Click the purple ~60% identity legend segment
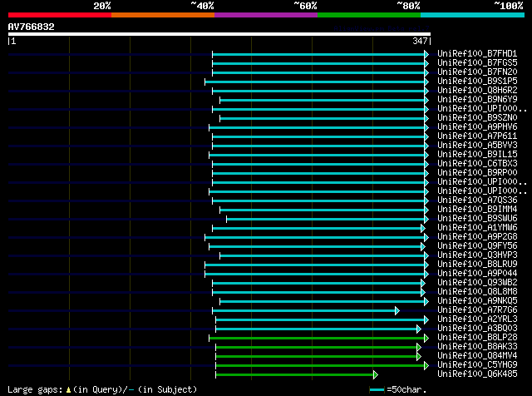 (266, 15)
